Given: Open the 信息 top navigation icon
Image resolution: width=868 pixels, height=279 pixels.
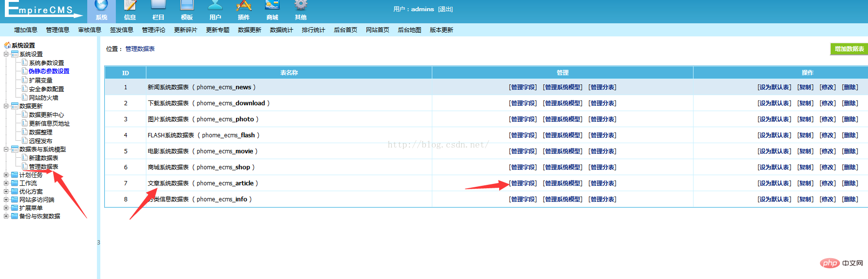Looking at the screenshot, I should click(130, 11).
